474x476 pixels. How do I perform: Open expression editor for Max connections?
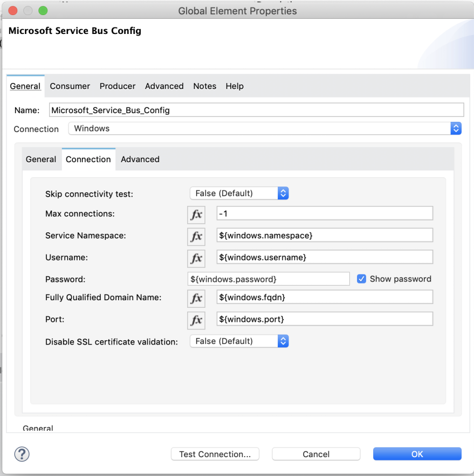(x=196, y=215)
